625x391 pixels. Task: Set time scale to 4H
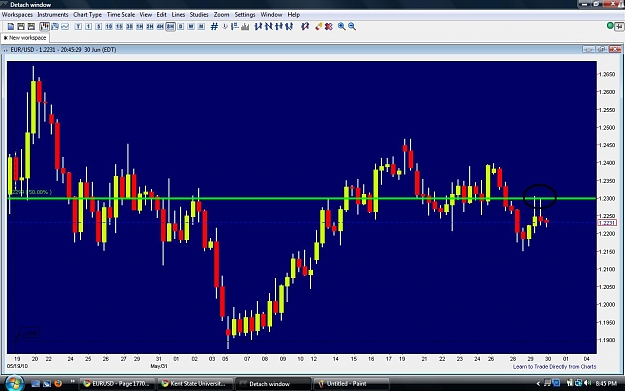tap(160, 27)
